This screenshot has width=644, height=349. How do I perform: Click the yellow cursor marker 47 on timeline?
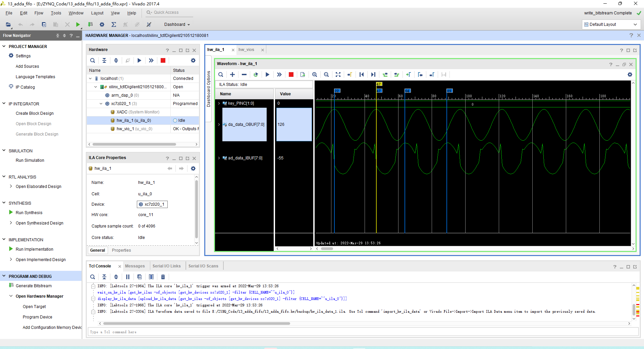click(379, 84)
